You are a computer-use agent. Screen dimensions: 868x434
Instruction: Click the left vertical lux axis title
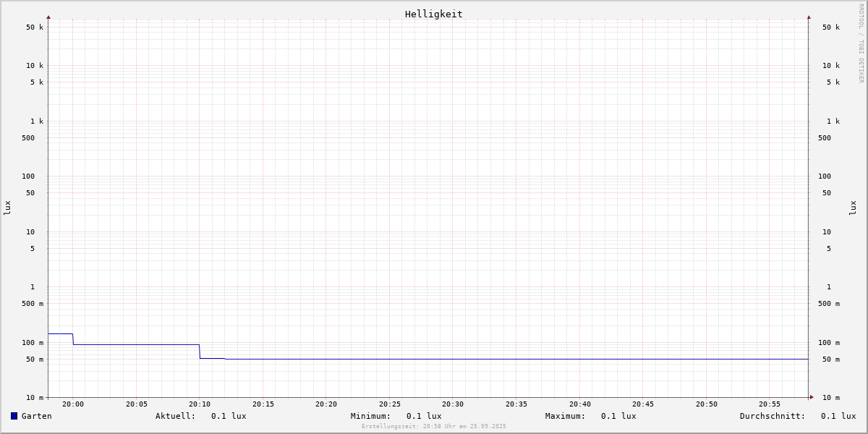click(x=7, y=208)
